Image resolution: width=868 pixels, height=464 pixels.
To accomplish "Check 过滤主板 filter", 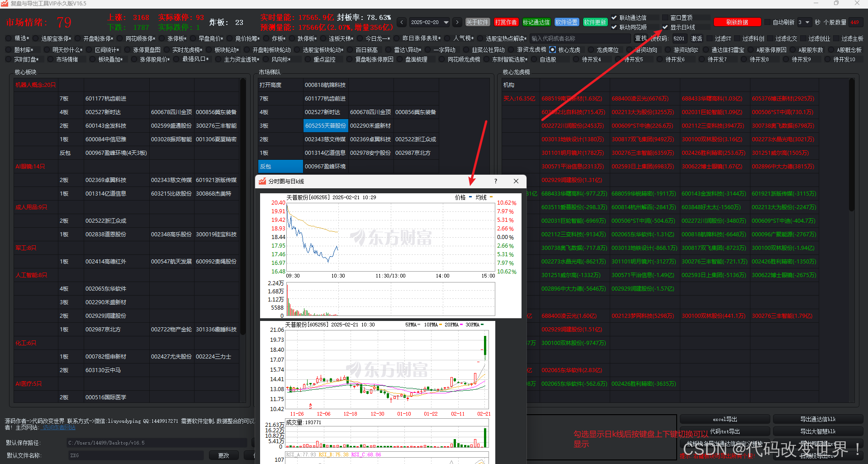I will [x=836, y=38].
